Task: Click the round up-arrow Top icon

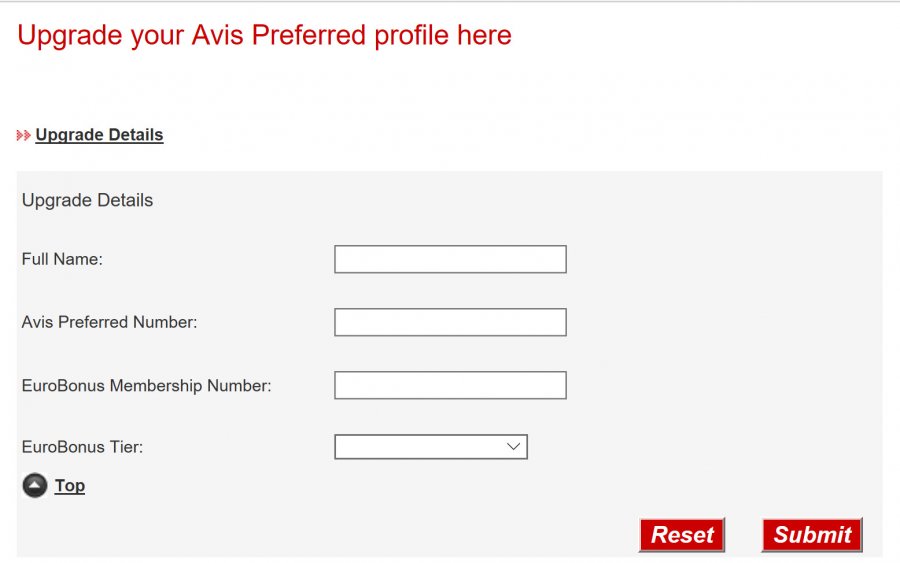Action: click(35, 486)
